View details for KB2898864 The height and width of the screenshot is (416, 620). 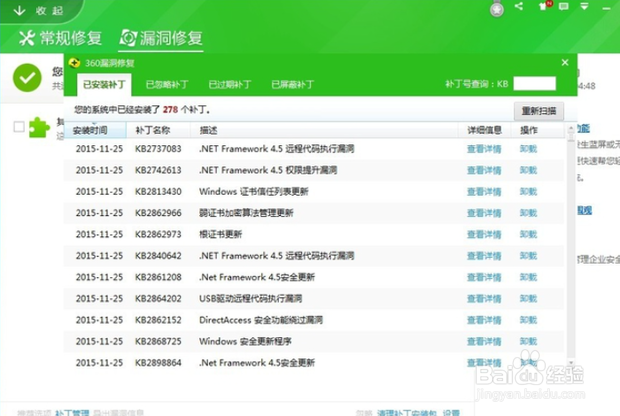pos(484,362)
